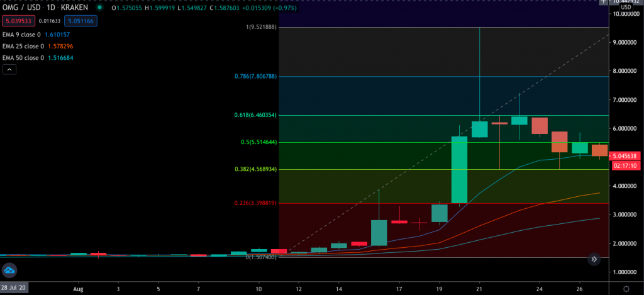Image resolution: width=644 pixels, height=295 pixels.
Task: Click the large green candle on Aug 20
Action: click(x=459, y=170)
